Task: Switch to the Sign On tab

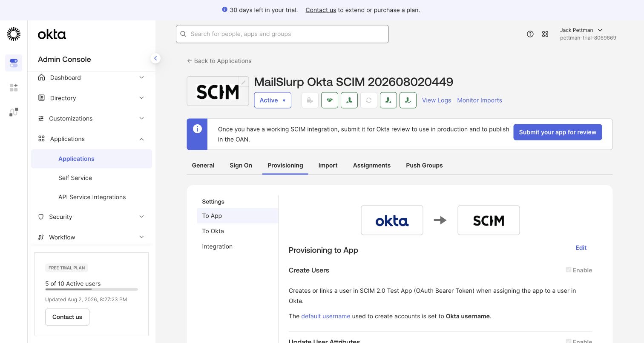Action: point(241,165)
